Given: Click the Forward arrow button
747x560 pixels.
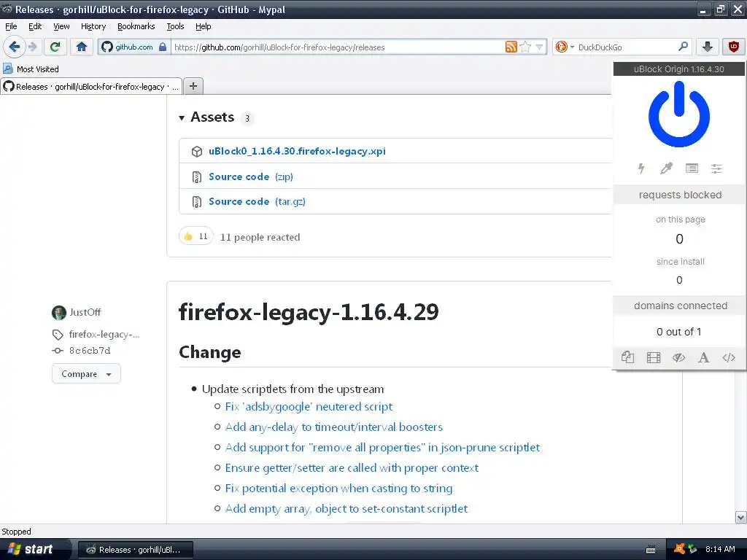Looking at the screenshot, I should pos(33,47).
